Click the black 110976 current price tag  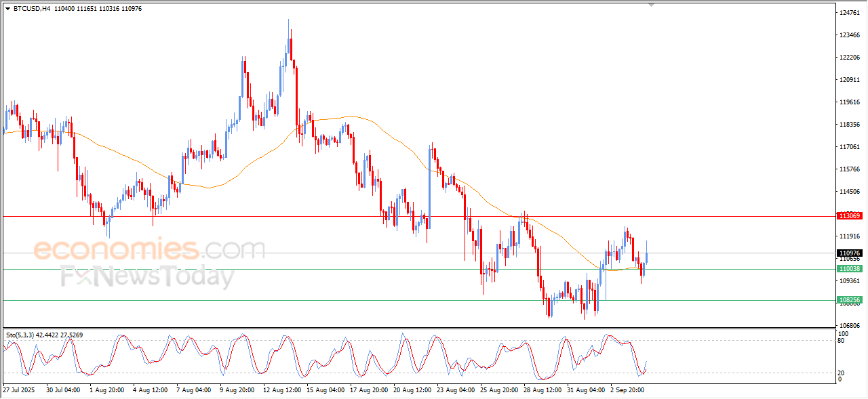(849, 253)
